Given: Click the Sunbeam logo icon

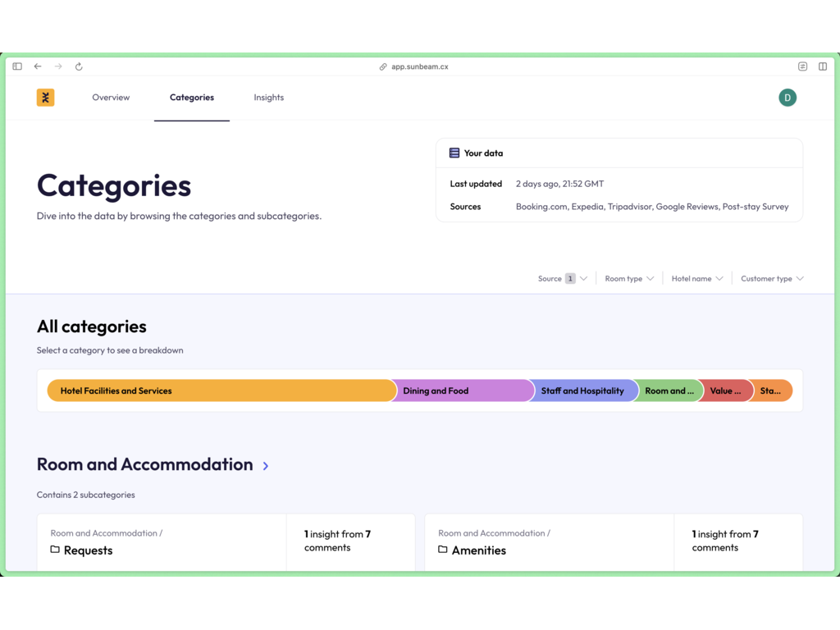Looking at the screenshot, I should click(46, 98).
